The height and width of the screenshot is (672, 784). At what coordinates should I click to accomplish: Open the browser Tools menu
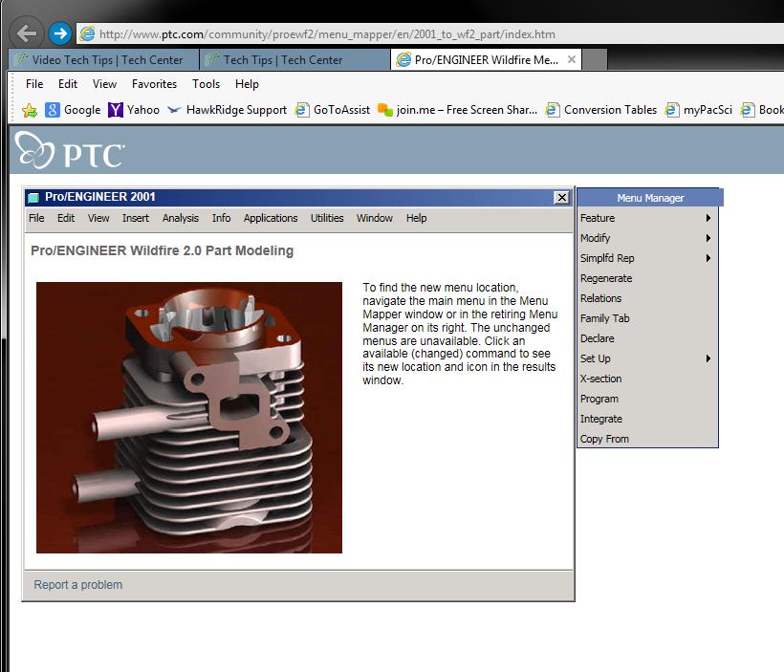pyautogui.click(x=206, y=84)
